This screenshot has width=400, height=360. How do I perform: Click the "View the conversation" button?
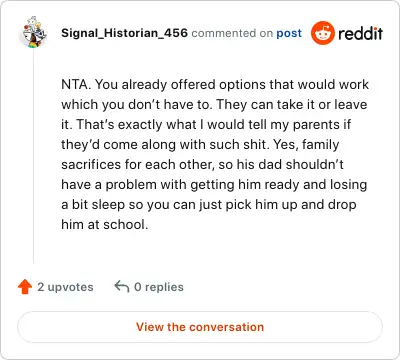point(200,327)
